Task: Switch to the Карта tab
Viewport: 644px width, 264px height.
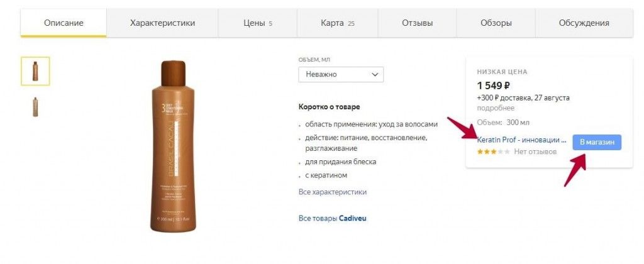Action: pos(337,23)
